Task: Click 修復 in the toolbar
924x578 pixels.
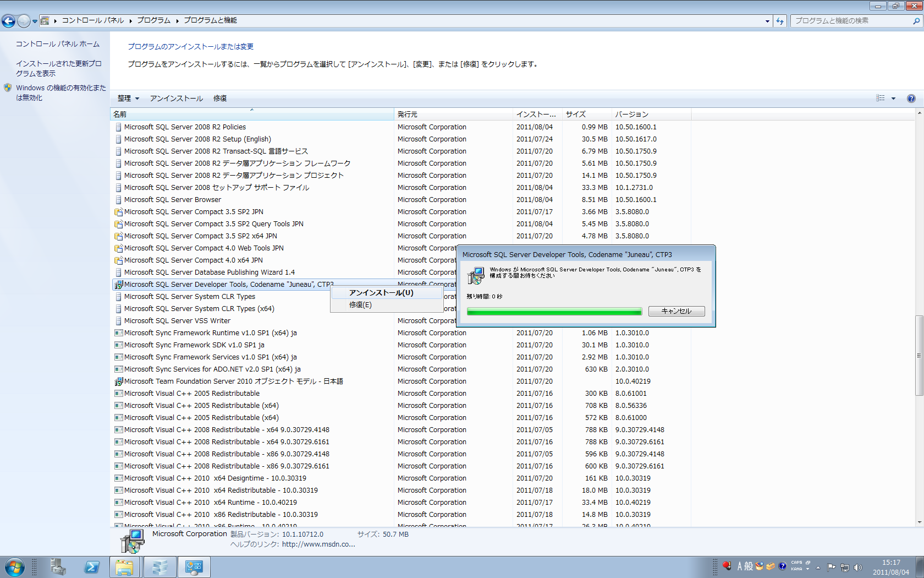Action: [220, 99]
